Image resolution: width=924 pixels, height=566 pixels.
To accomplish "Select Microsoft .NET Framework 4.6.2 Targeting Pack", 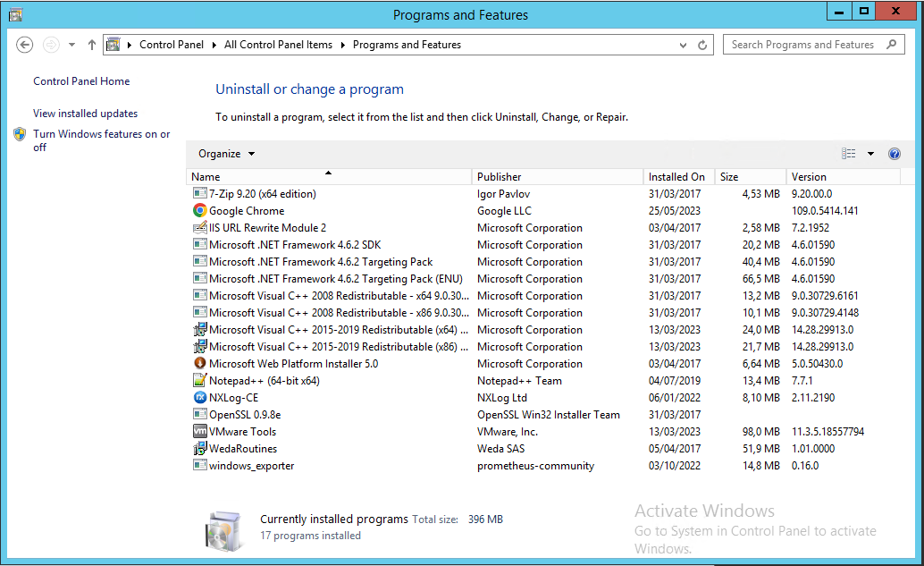I will pyautogui.click(x=321, y=262).
